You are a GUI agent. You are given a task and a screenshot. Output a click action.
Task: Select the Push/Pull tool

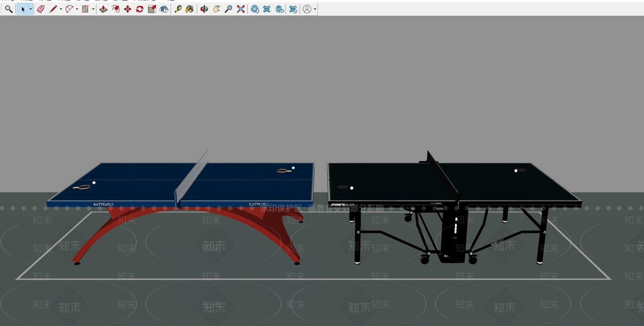[103, 9]
